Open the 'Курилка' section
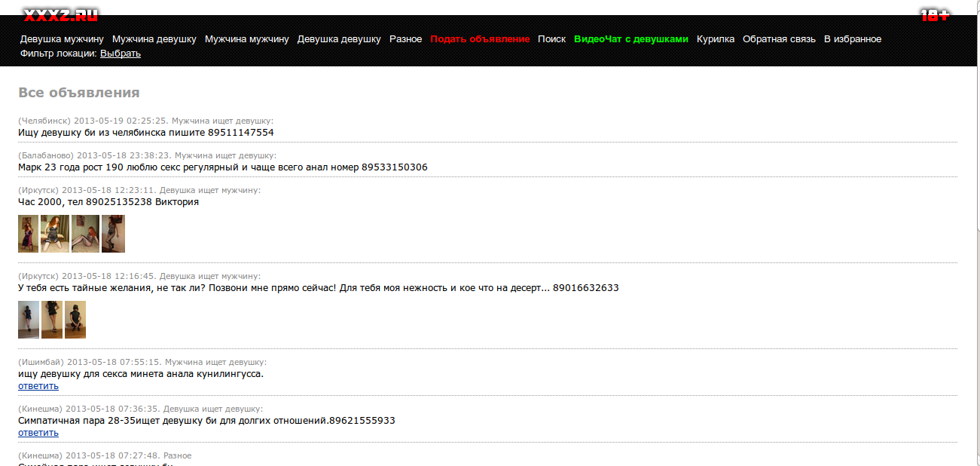The width and height of the screenshot is (980, 466). (x=715, y=39)
